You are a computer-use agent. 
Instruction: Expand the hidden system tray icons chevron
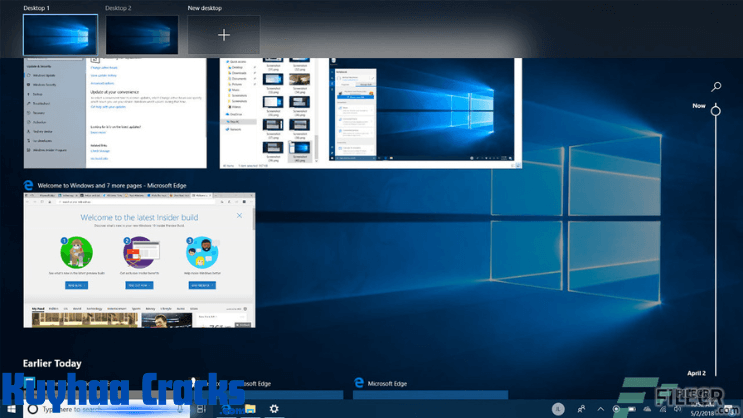pos(601,409)
